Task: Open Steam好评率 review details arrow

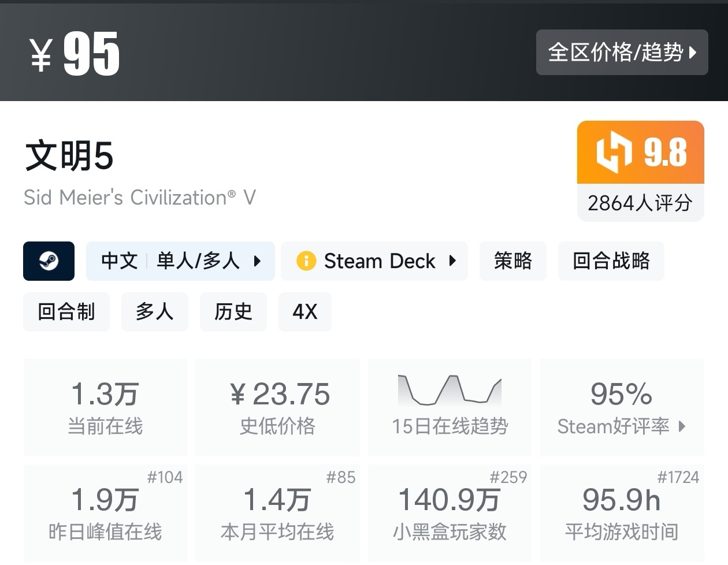Action: (682, 426)
